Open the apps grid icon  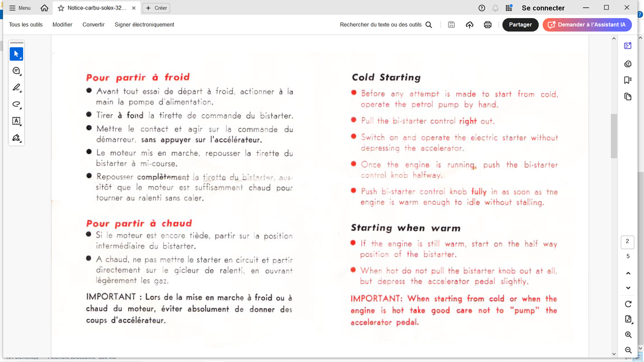509,8
